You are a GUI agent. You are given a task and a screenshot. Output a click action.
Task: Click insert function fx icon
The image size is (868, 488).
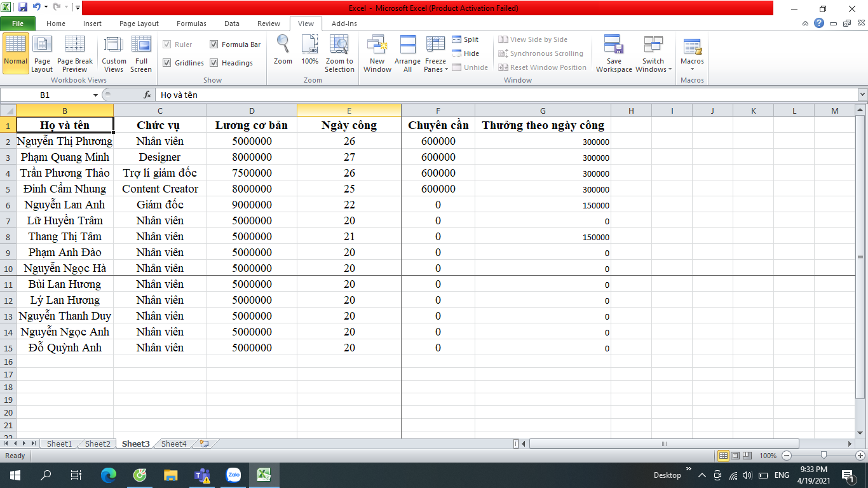coord(147,95)
